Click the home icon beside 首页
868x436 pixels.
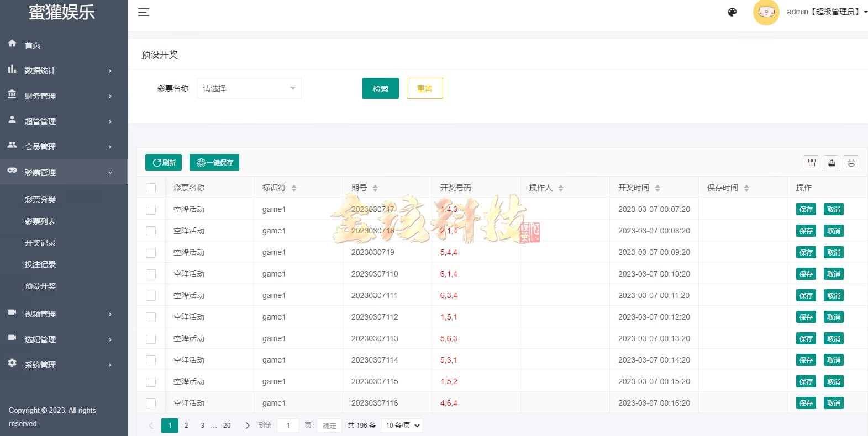point(12,43)
